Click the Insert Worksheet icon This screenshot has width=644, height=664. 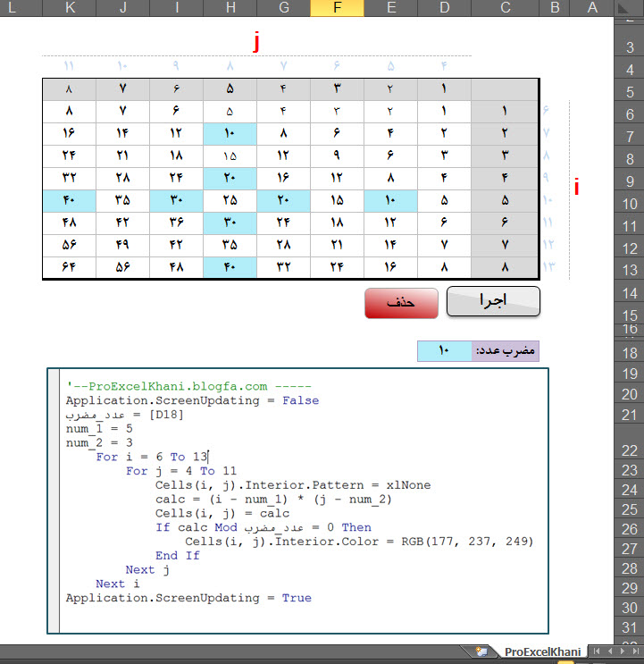tap(481, 651)
